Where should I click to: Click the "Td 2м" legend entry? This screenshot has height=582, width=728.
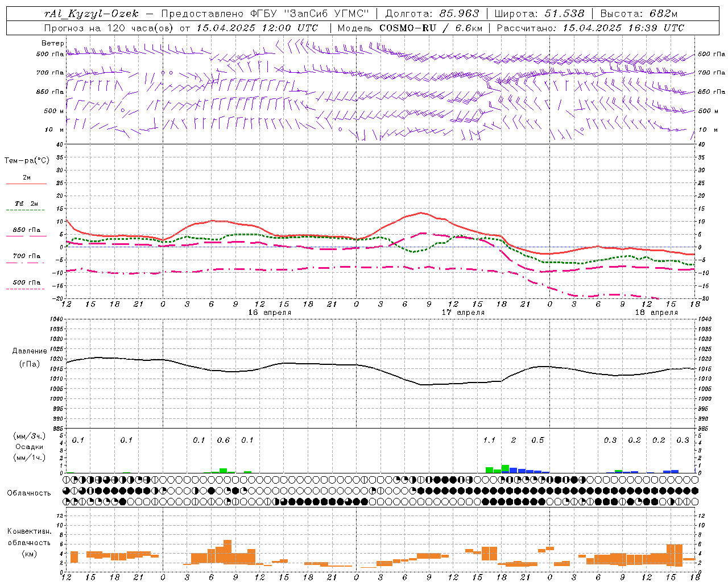point(27,203)
